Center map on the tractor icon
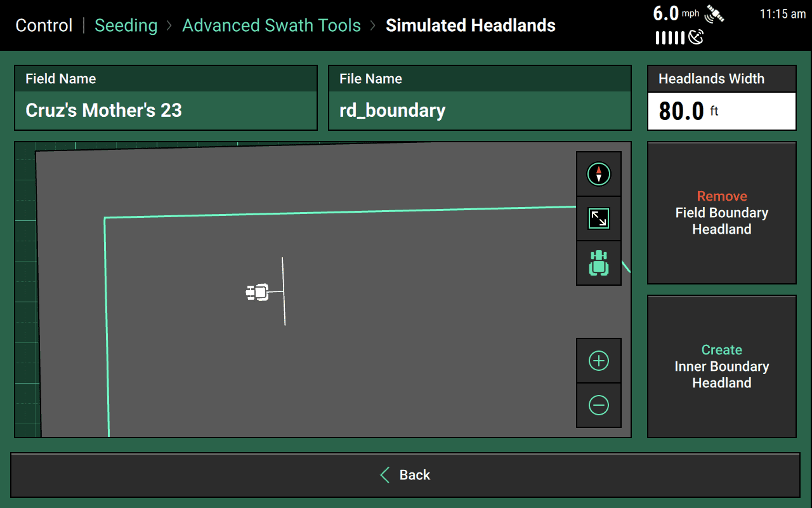Screen dimensions: 812x508 (599, 262)
